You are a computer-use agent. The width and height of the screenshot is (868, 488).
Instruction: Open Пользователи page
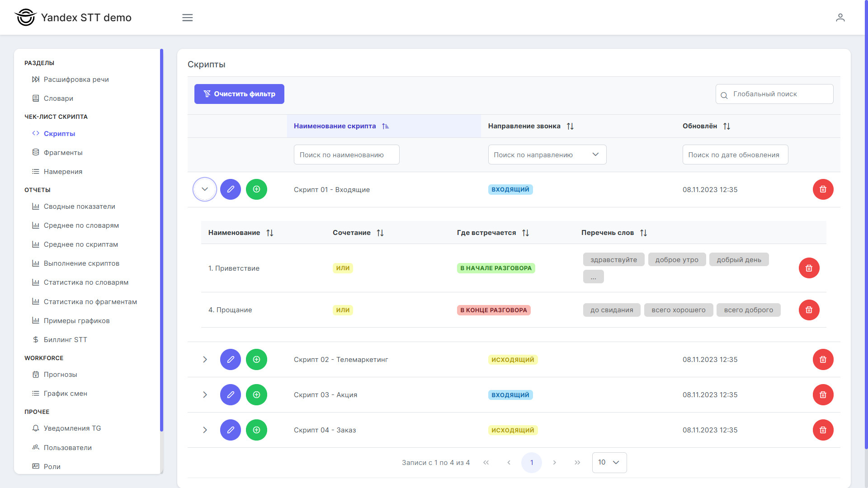click(62, 448)
